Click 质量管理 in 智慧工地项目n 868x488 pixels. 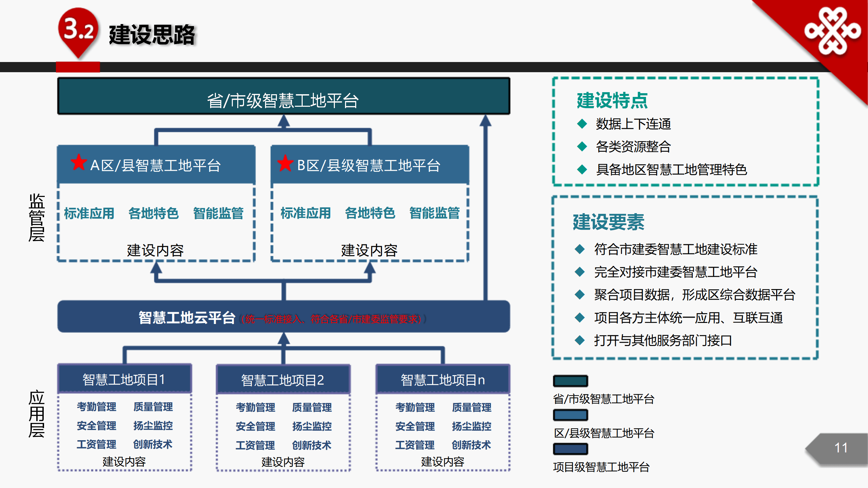(472, 407)
